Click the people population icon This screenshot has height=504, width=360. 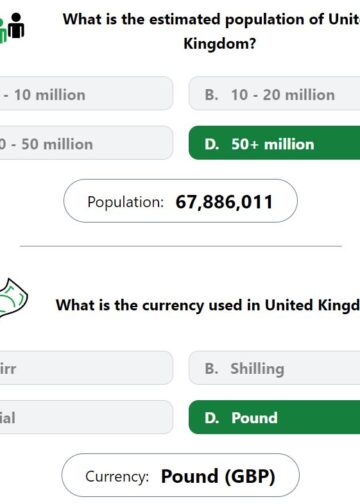click(12, 28)
